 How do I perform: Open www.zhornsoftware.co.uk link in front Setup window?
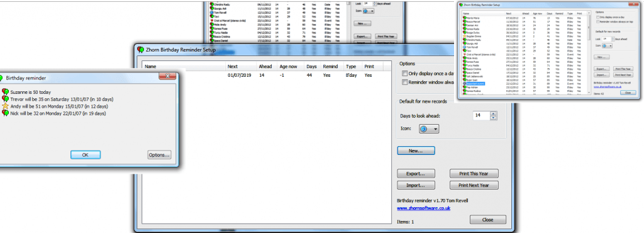point(424,208)
